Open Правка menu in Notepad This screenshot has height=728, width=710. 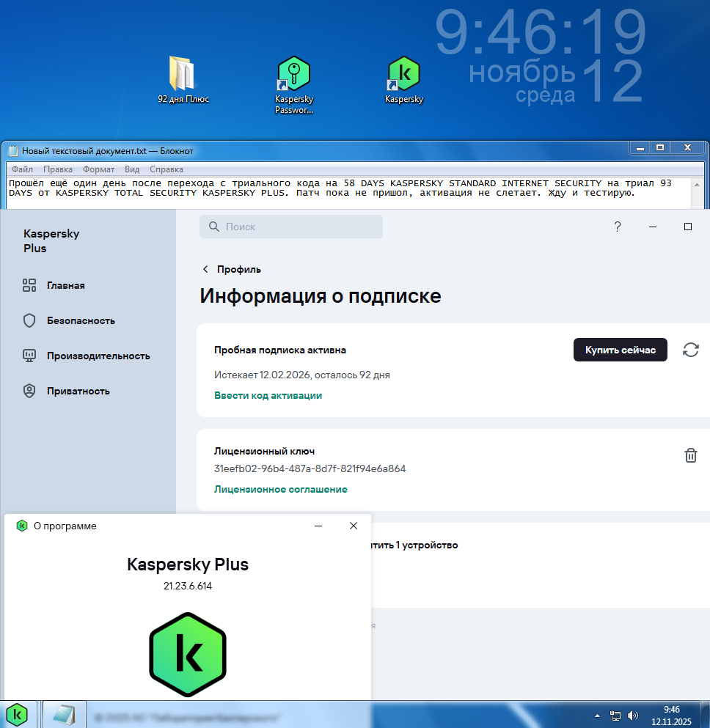[58, 169]
